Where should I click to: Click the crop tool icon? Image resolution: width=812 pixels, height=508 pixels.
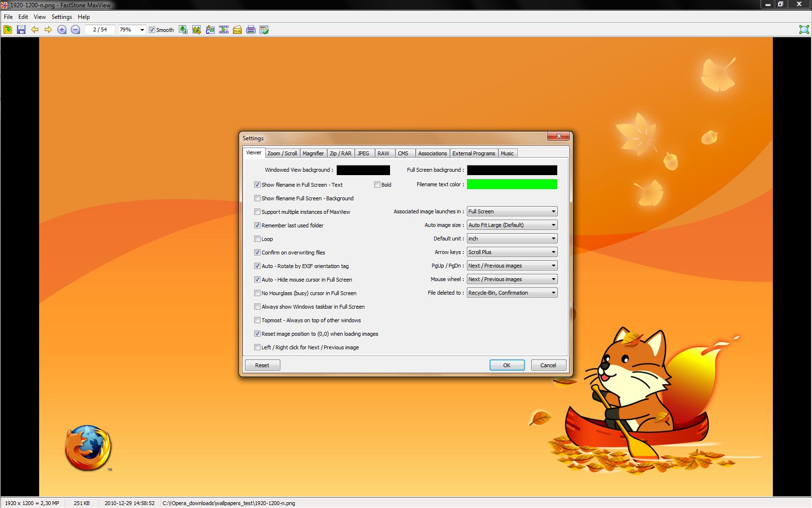[x=197, y=30]
